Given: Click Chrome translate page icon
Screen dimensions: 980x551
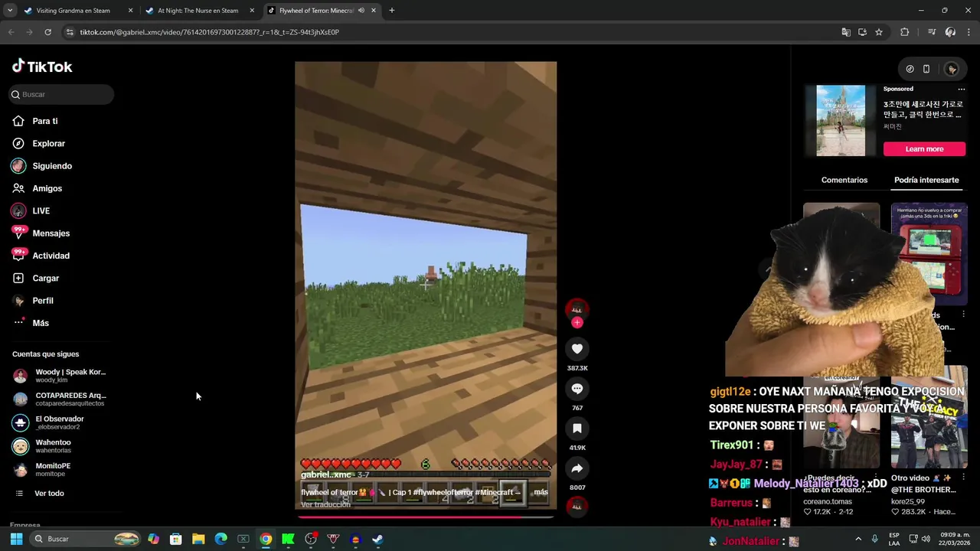Looking at the screenshot, I should (846, 32).
